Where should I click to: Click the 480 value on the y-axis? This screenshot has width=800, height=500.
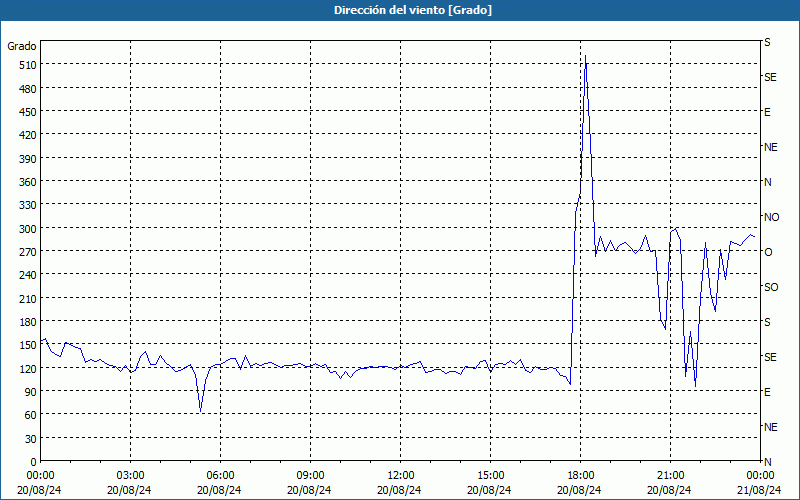[x=27, y=89]
